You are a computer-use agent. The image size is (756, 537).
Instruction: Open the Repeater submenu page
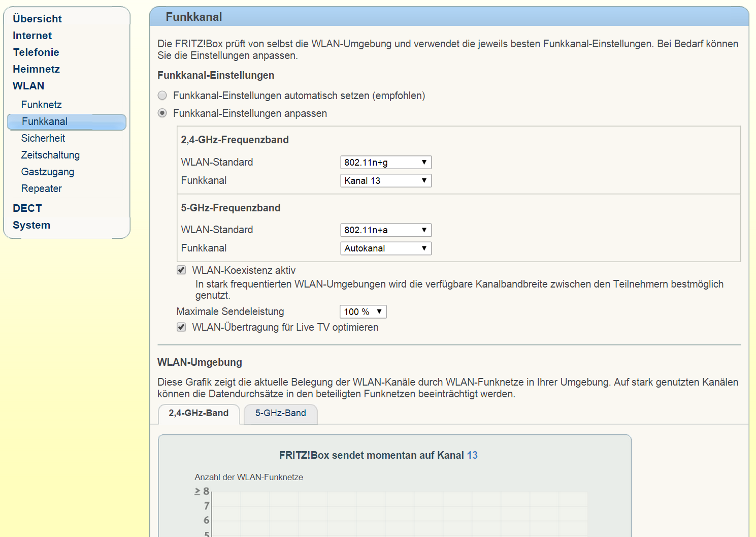(x=42, y=188)
